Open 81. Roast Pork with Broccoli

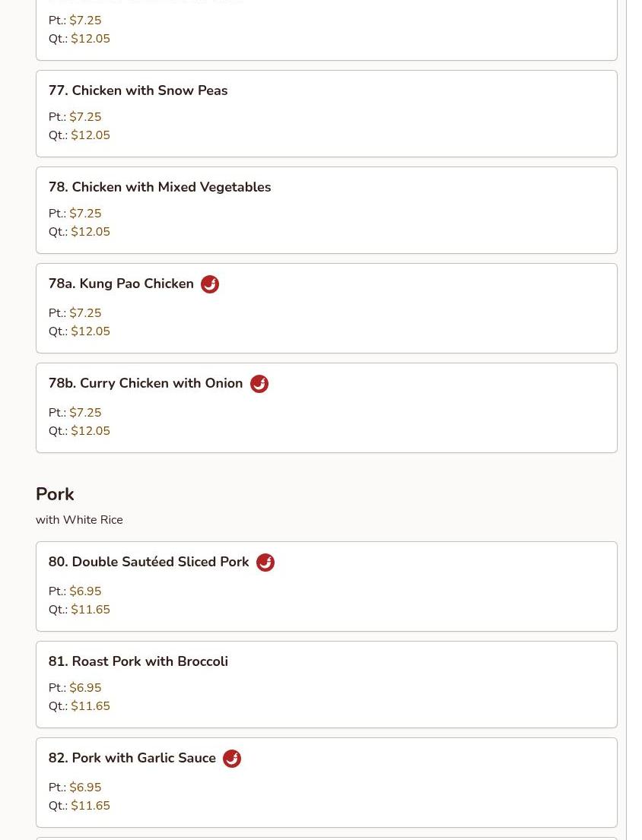[x=138, y=661]
